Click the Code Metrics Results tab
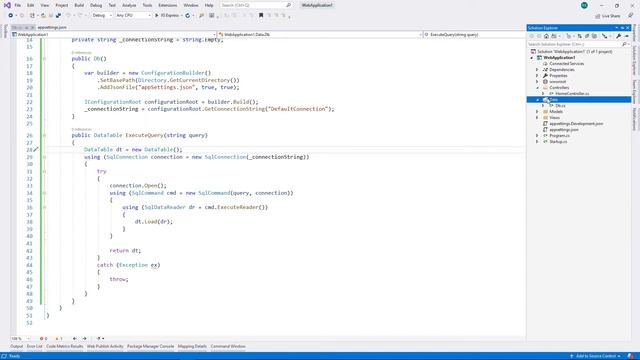 [x=64, y=347]
